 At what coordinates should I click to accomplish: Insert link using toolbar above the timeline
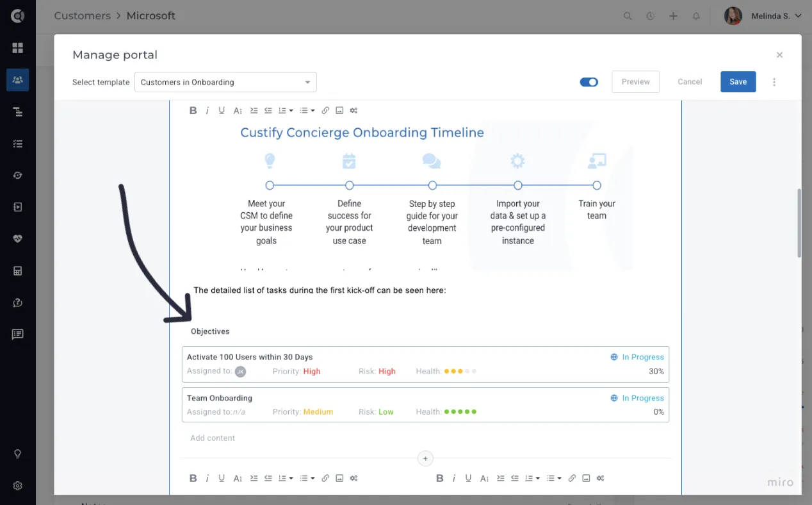coord(325,110)
